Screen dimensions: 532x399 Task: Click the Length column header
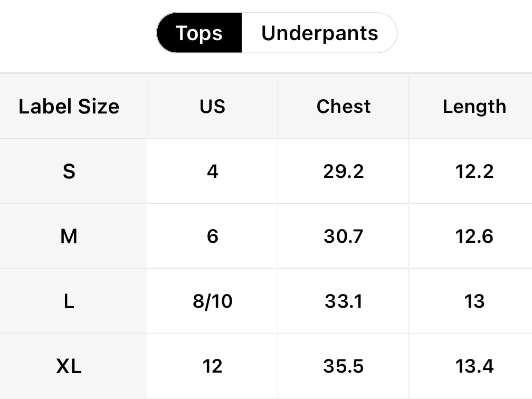click(x=474, y=107)
